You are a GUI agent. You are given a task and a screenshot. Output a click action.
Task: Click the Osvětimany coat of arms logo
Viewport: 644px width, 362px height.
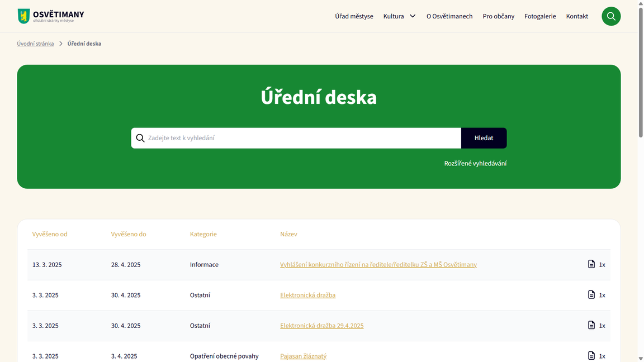[23, 16]
